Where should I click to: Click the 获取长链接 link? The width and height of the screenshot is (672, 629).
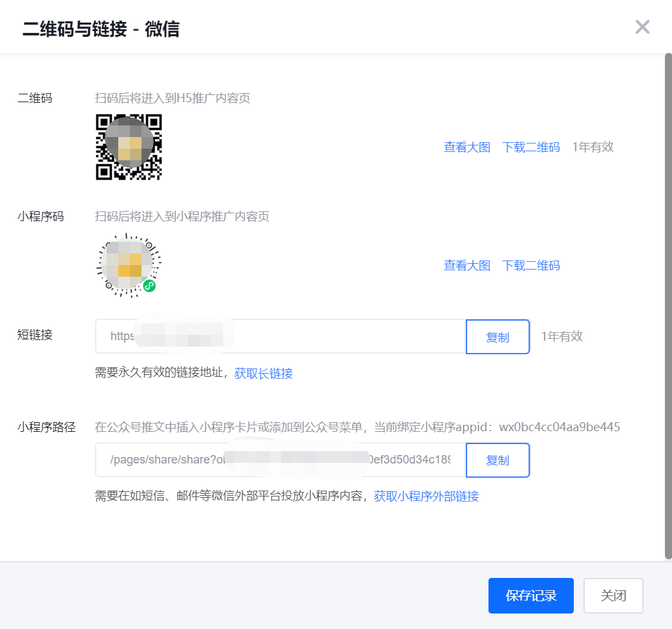[x=264, y=373]
